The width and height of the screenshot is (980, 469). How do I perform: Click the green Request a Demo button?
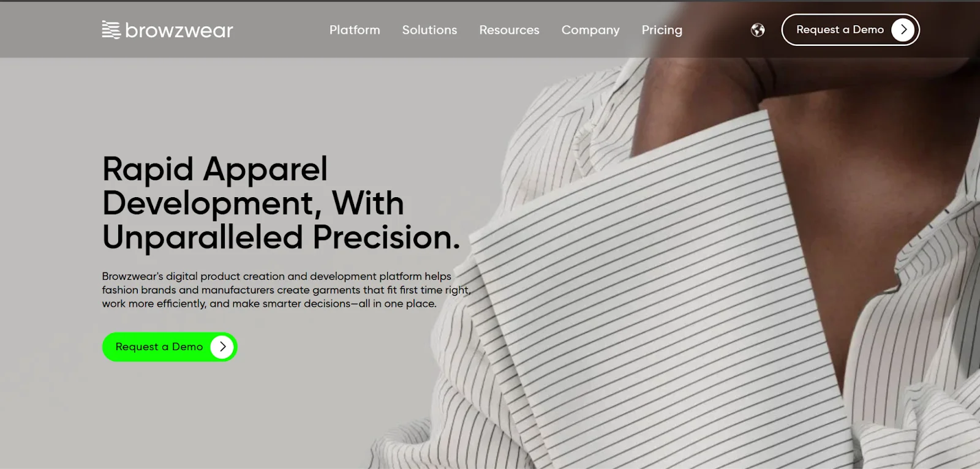tap(170, 347)
